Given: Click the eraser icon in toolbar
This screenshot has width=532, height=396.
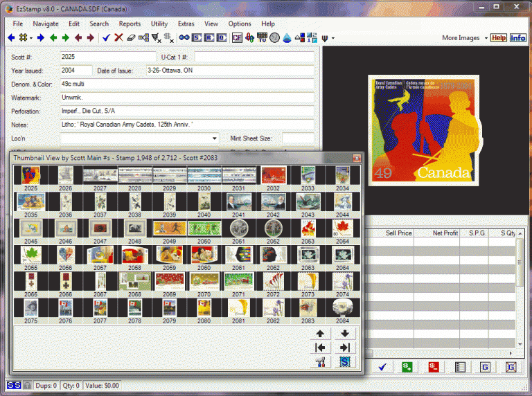Looking at the screenshot, I should [131, 38].
